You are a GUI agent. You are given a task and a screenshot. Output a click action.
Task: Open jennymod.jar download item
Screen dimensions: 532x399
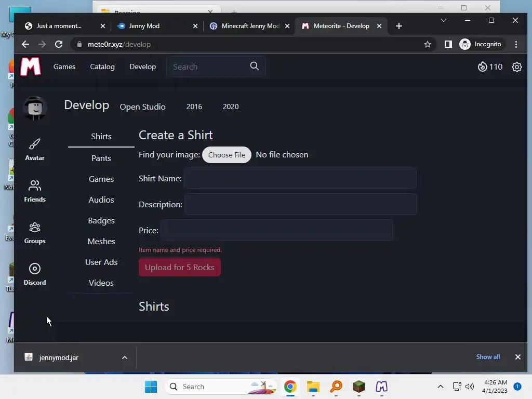pyautogui.click(x=58, y=357)
